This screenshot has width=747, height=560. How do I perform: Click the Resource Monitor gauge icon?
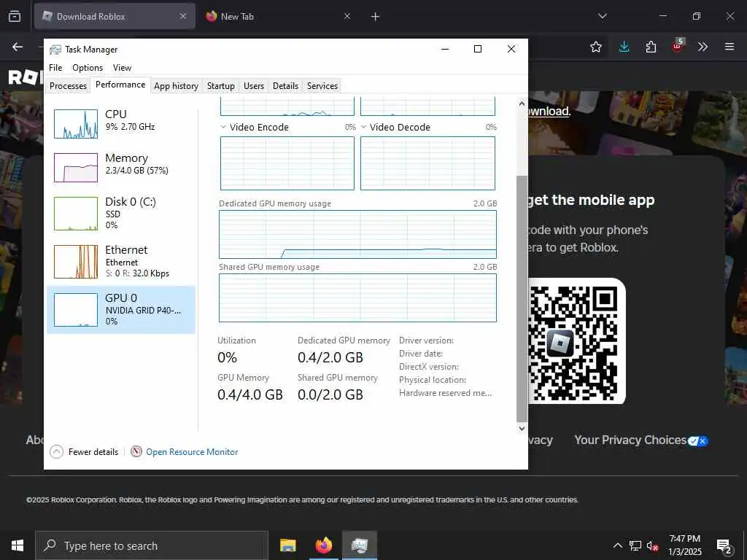click(136, 451)
